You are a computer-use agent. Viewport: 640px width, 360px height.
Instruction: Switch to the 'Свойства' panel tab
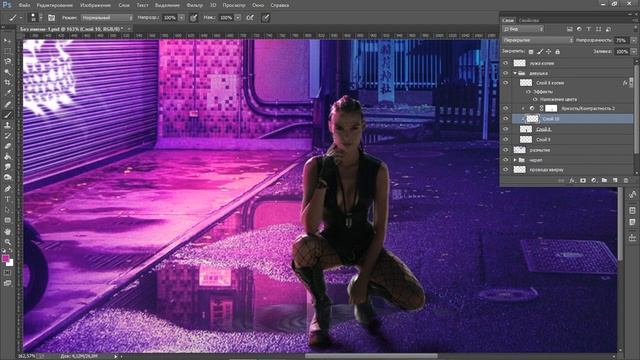click(x=529, y=20)
